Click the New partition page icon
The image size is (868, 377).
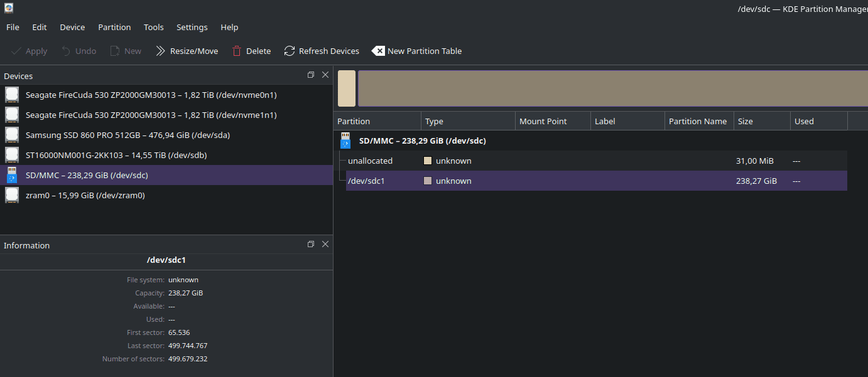click(115, 51)
